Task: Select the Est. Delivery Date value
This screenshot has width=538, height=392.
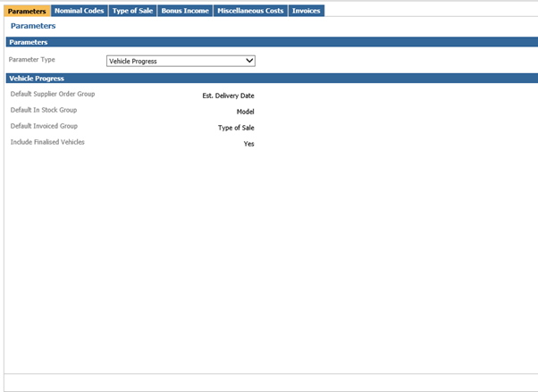Action: point(229,96)
